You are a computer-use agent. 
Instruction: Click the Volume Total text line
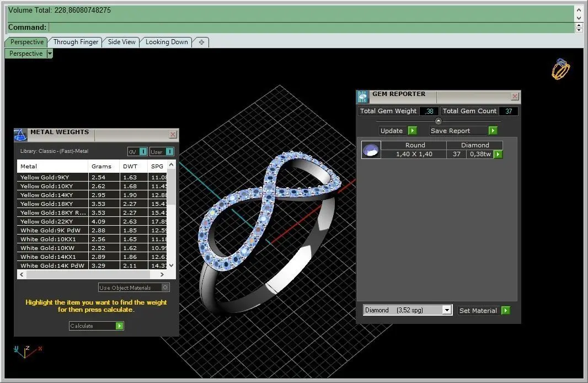coord(60,10)
